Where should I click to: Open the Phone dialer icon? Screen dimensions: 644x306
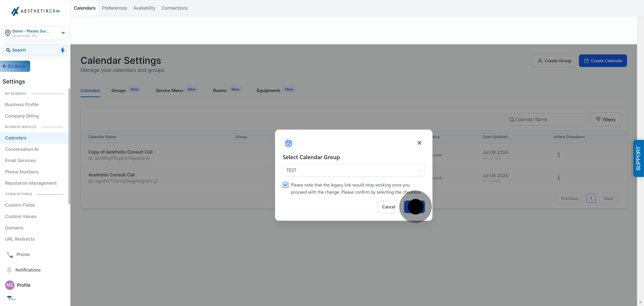click(10, 255)
